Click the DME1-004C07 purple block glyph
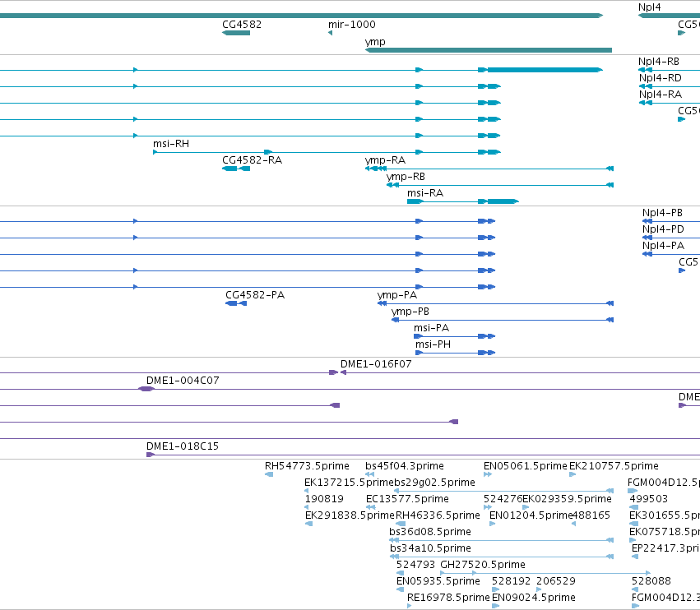The image size is (700, 610). point(146,389)
